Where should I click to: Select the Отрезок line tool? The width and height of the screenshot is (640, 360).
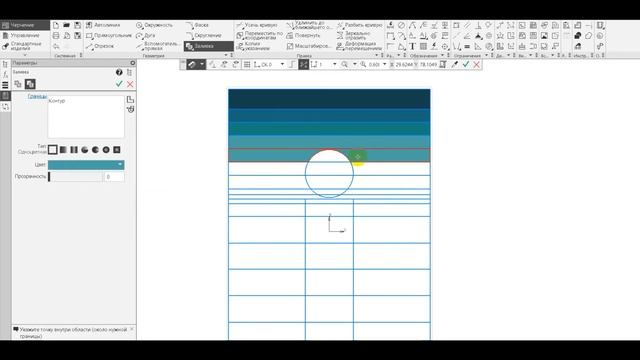[100, 46]
